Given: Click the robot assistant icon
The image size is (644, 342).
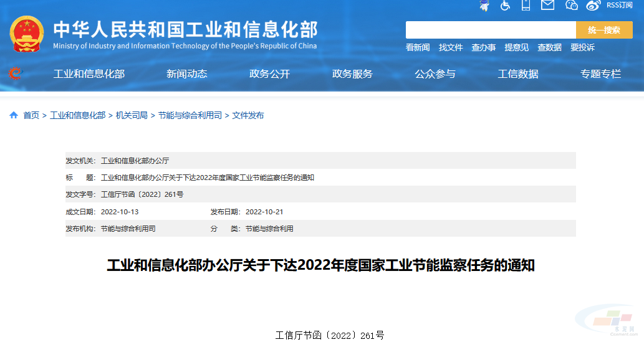Looking at the screenshot, I should pyautogui.click(x=484, y=5).
